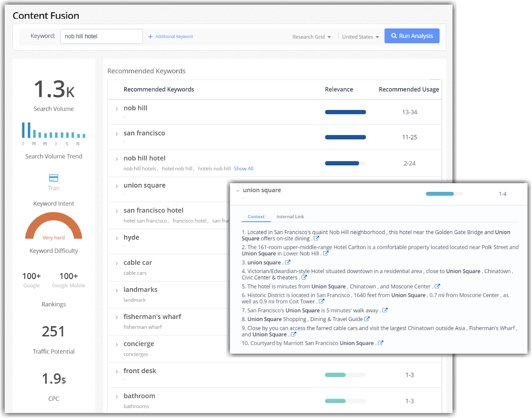Open external link for Union Square Shopping guide

[367, 319]
